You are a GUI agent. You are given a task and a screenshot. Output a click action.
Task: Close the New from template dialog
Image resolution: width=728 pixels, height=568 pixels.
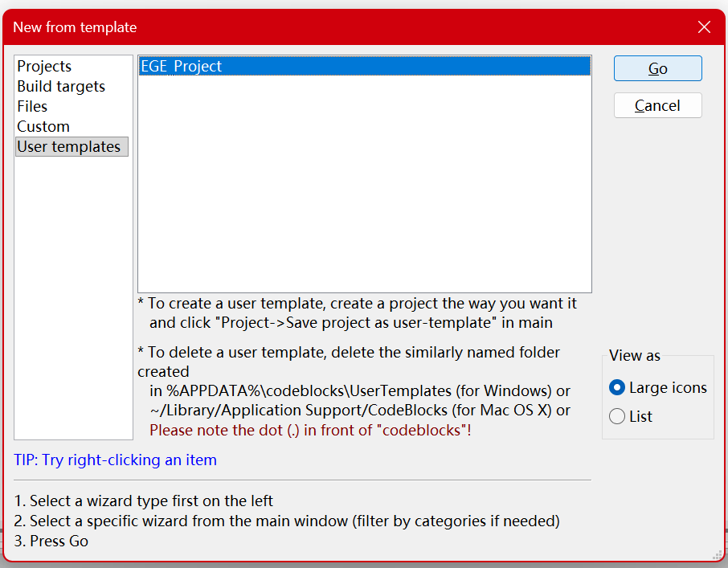(704, 27)
